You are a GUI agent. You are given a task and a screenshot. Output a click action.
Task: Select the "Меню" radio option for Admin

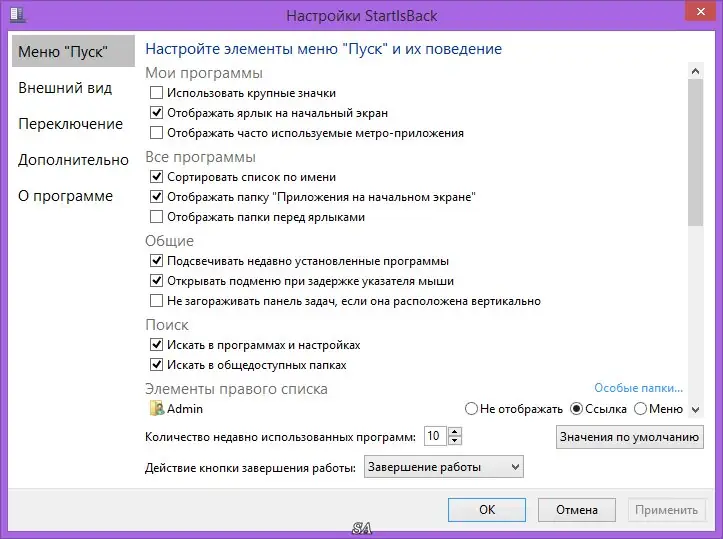tap(640, 409)
